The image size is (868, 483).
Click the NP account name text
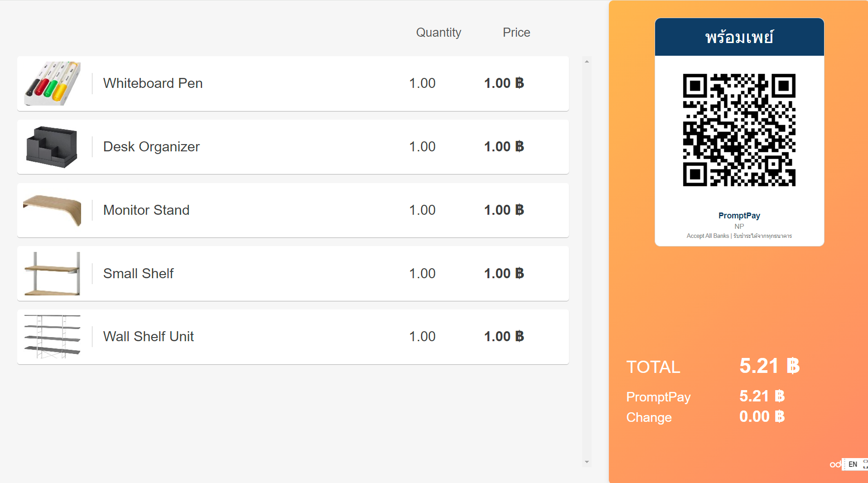pyautogui.click(x=739, y=227)
